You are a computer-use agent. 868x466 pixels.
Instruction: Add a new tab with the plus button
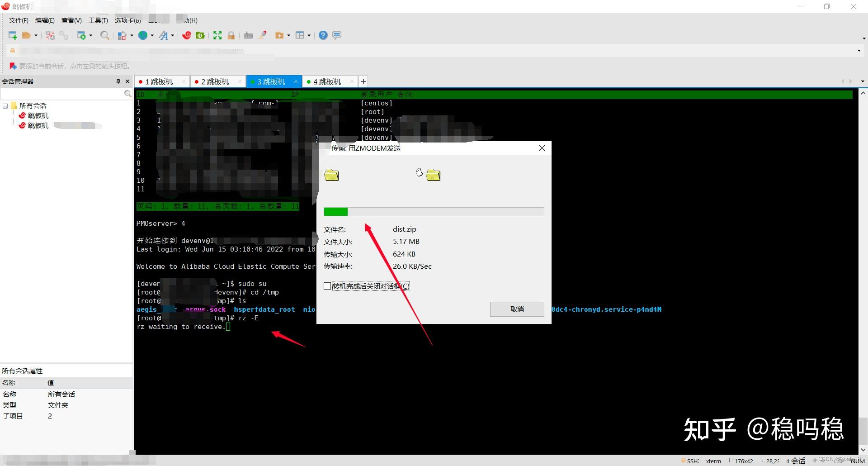[x=363, y=81]
